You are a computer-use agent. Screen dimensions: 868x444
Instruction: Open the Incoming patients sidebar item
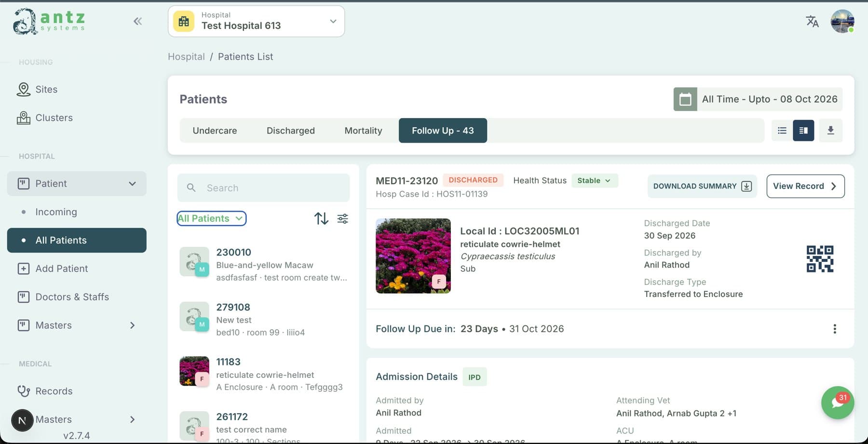coord(77,212)
